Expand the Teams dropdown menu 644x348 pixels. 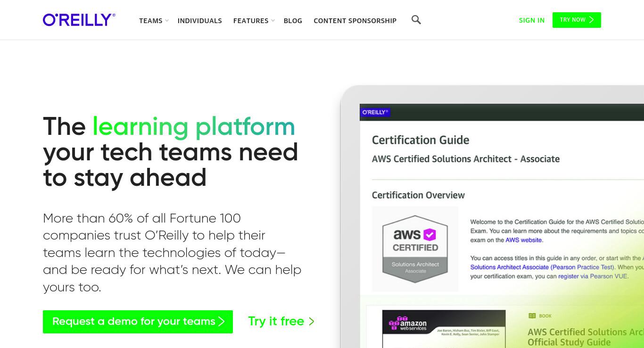[x=154, y=21]
